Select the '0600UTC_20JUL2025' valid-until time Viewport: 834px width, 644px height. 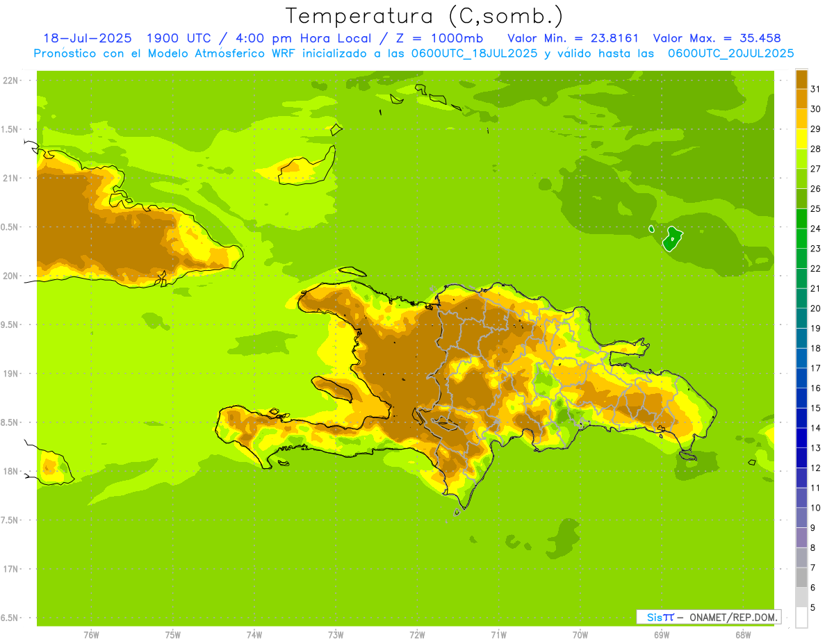[x=730, y=53]
